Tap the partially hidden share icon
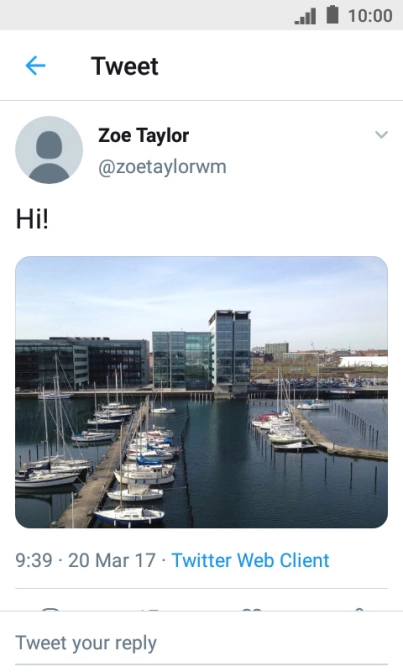 [359, 609]
